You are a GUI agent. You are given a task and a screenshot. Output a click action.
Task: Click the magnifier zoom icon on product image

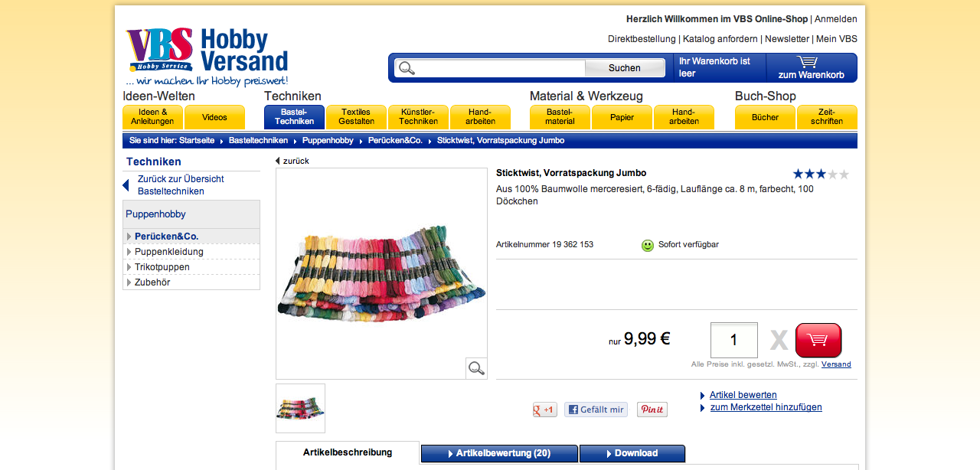click(476, 368)
